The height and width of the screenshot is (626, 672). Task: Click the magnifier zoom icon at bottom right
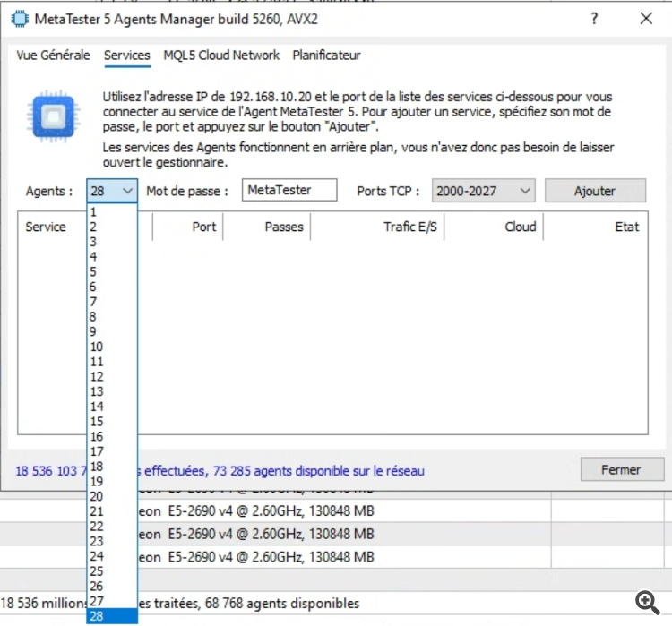(648, 603)
